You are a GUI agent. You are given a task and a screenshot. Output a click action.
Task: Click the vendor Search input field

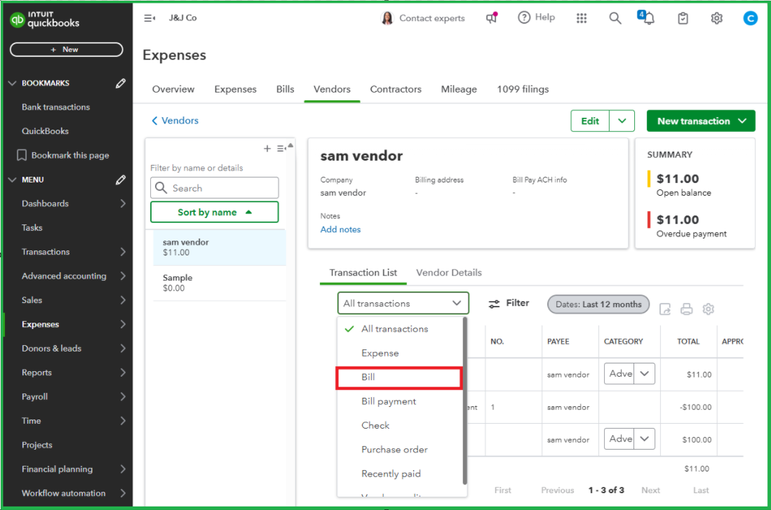coord(214,188)
